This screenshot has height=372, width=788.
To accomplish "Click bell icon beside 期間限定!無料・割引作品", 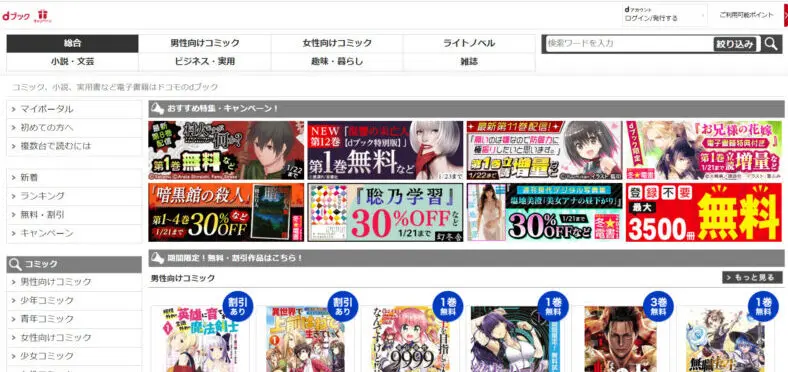I will (x=158, y=258).
